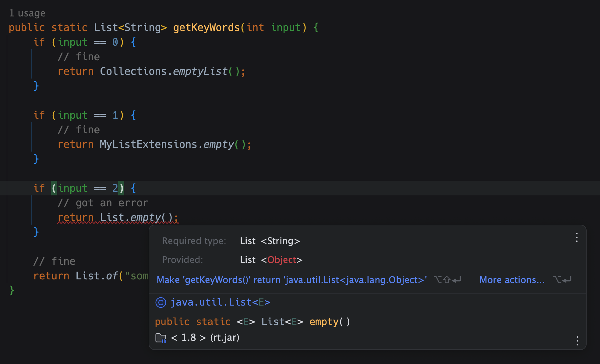Open the More actions... list

pos(512,279)
